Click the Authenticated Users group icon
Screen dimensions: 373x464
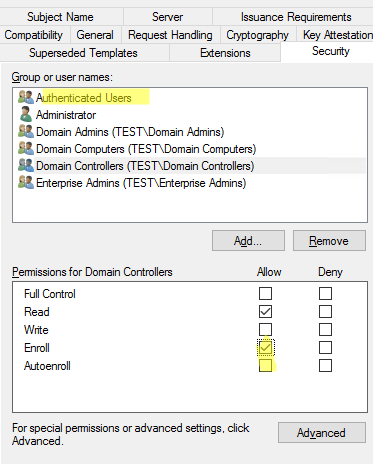[x=26, y=97]
